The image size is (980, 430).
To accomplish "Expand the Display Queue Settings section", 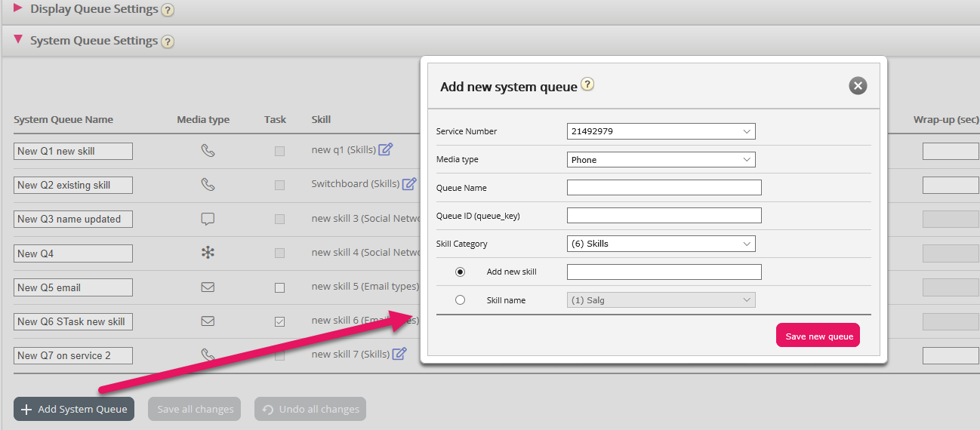I will [x=18, y=9].
